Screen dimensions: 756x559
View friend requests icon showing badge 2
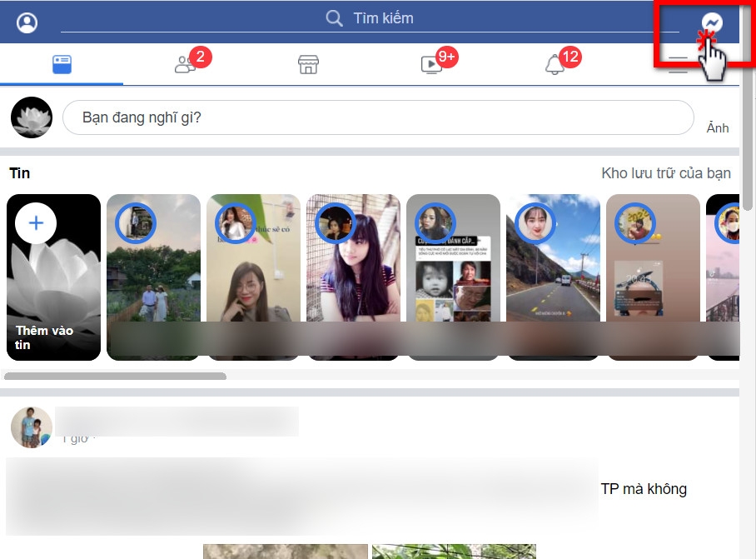[185, 63]
